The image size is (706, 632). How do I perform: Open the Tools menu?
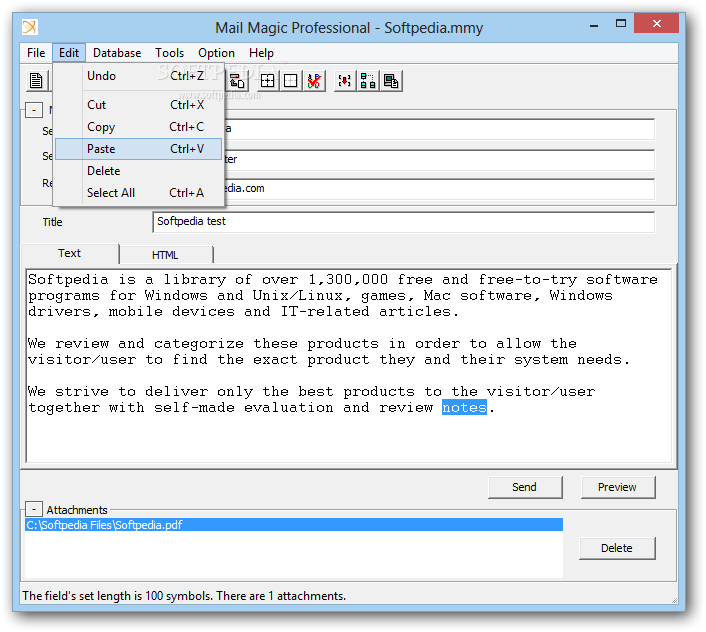pos(170,53)
